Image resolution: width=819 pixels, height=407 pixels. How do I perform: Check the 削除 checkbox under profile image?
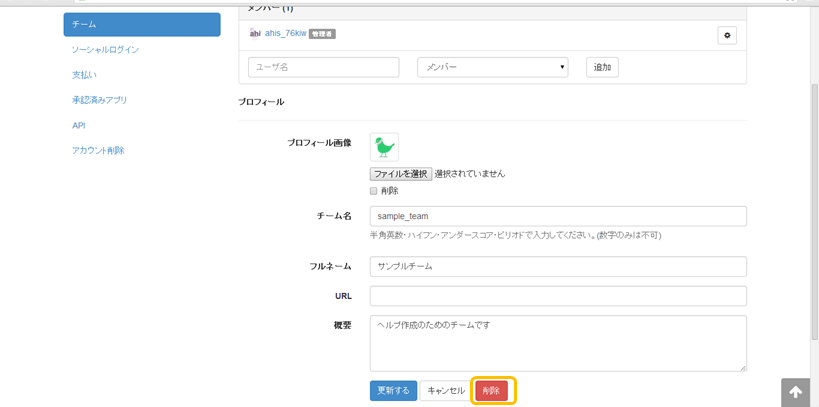pyautogui.click(x=374, y=190)
